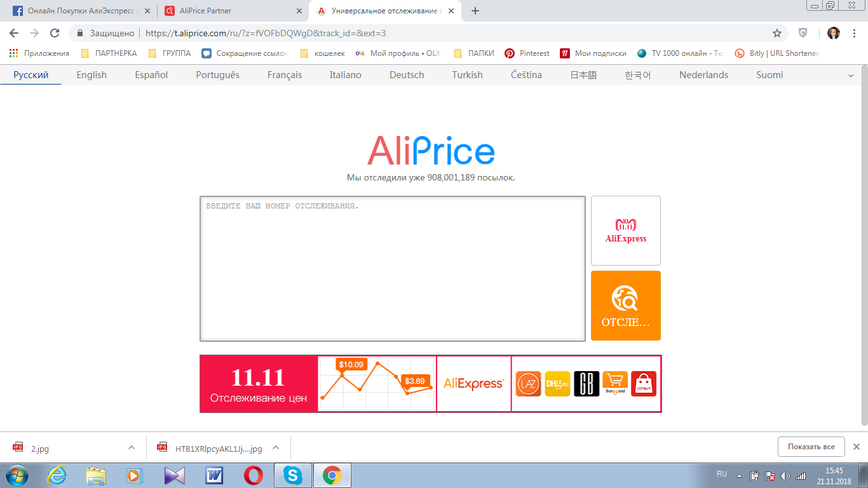Click the Lazada store icon
This screenshot has width=868, height=488.
(529, 384)
